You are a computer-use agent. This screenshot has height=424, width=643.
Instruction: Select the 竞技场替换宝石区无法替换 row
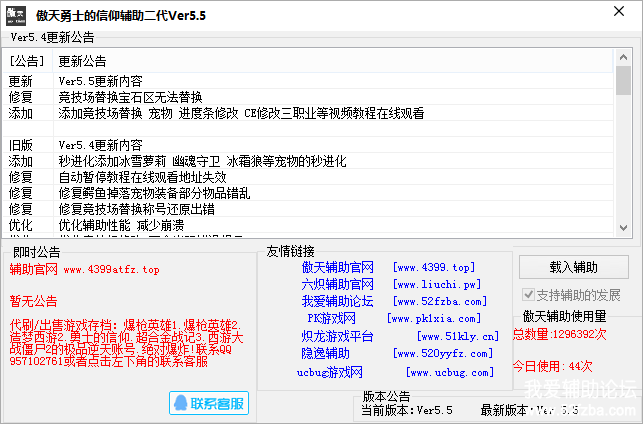[x=130, y=97]
